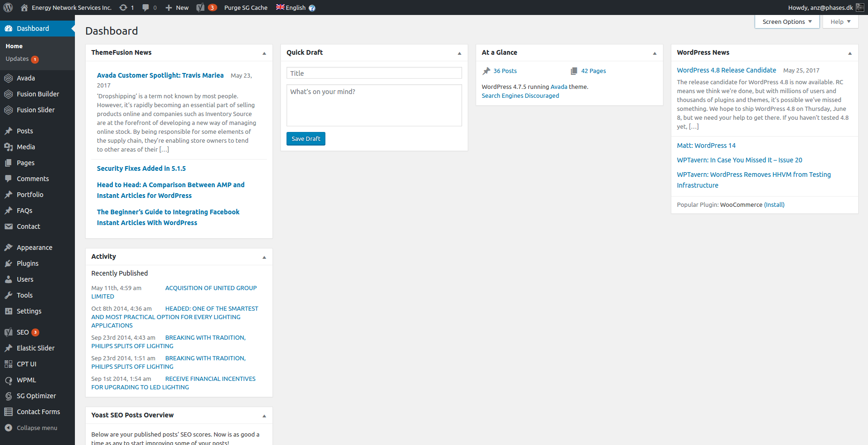This screenshot has width=868, height=445.
Task: Open Security Fixes Added in 5.1.5 link
Action: 141,168
